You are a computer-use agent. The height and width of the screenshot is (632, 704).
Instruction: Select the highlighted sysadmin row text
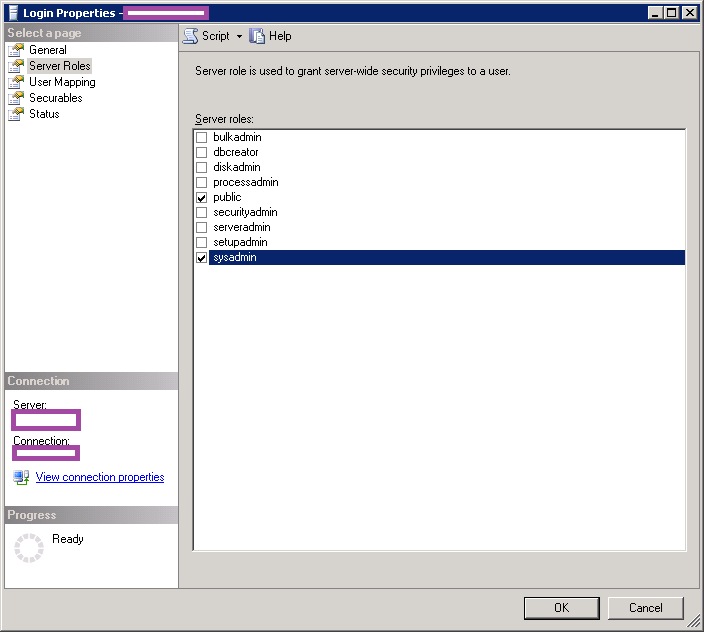[x=235, y=258]
